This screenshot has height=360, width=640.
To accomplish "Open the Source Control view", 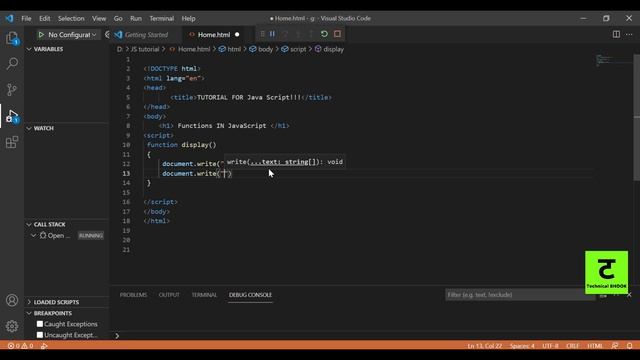I will (12, 89).
